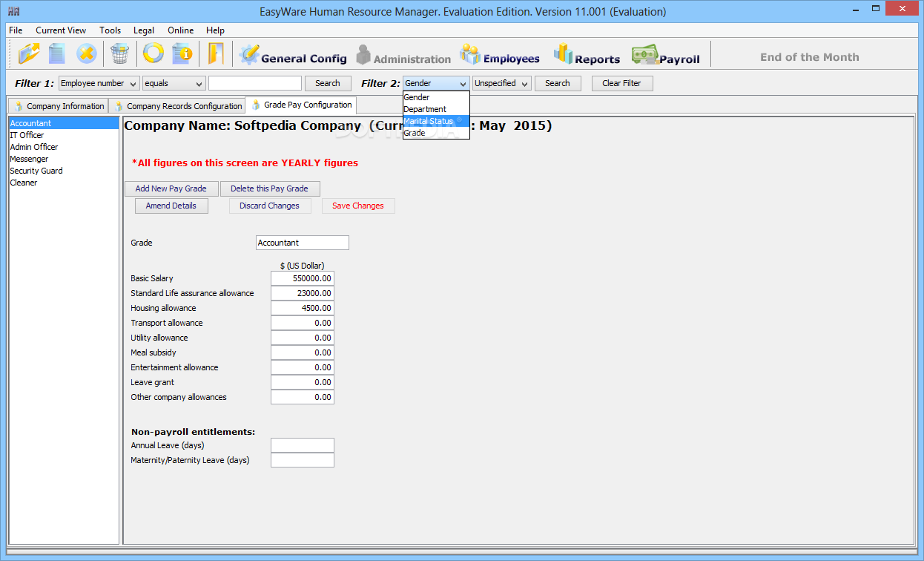This screenshot has width=924, height=561.
Task: Collapse the Filter 2 Gender dropdown
Action: pos(436,83)
